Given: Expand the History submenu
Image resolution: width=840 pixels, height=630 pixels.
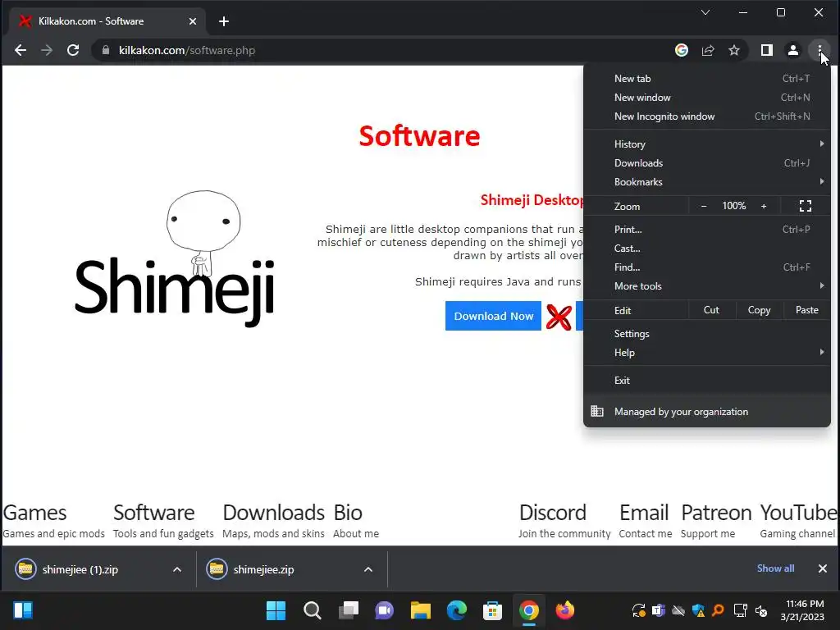Looking at the screenshot, I should (x=707, y=144).
